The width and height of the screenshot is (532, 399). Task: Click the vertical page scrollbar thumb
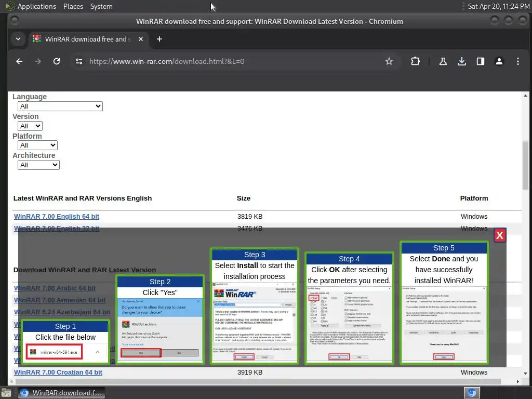(x=525, y=165)
